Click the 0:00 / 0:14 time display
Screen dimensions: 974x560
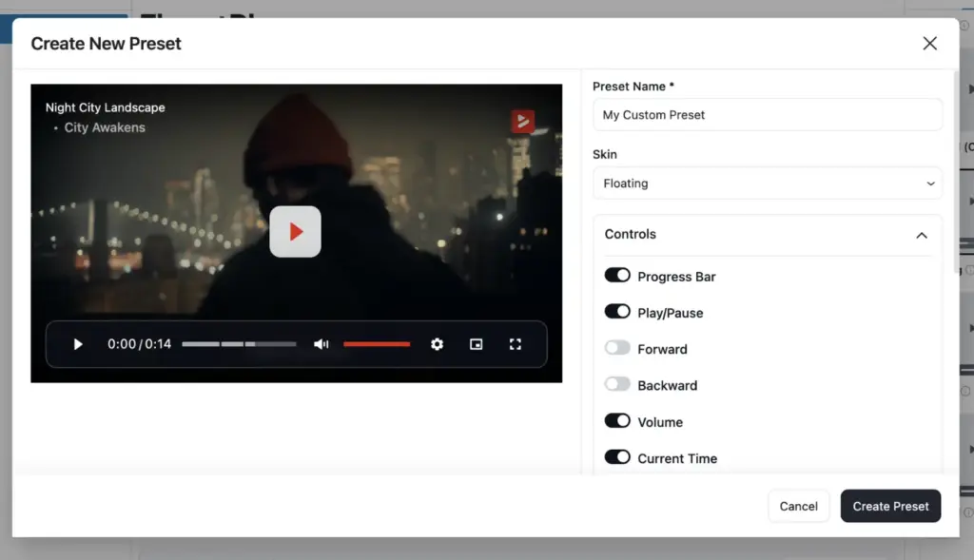[x=139, y=344]
